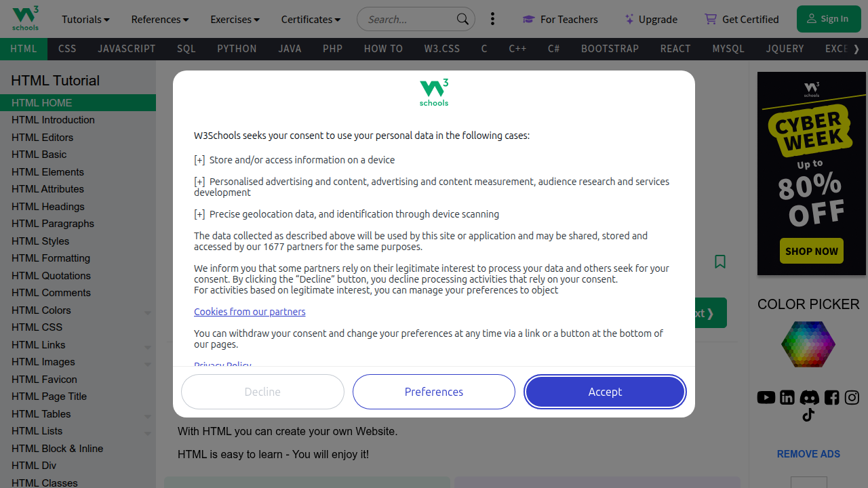Switch to the JAVASCRIPT tab
Image resolution: width=868 pixels, height=488 pixels.
126,48
